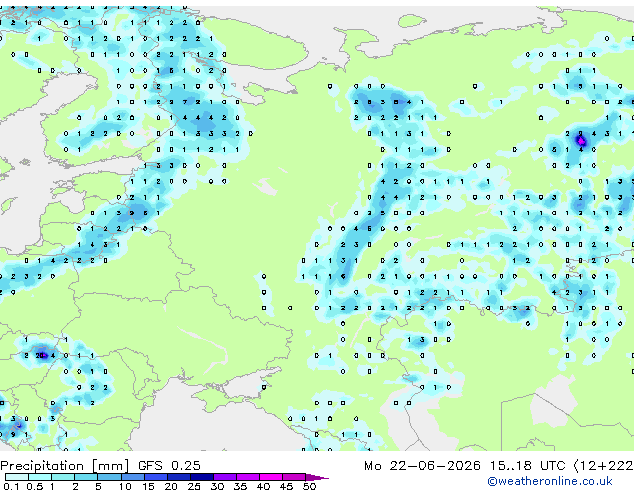Image resolution: width=634 pixels, height=490 pixels.
Task: Pick the 10–15 mm legend color box
Action: (132, 477)
